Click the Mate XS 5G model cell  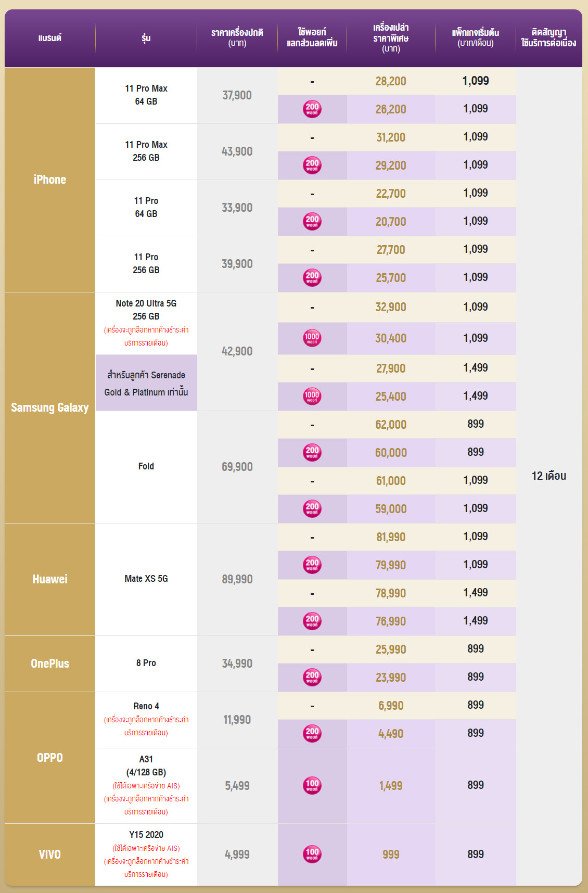(146, 579)
